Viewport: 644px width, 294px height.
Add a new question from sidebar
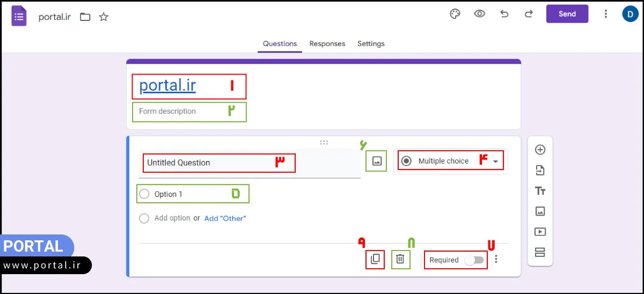click(540, 150)
